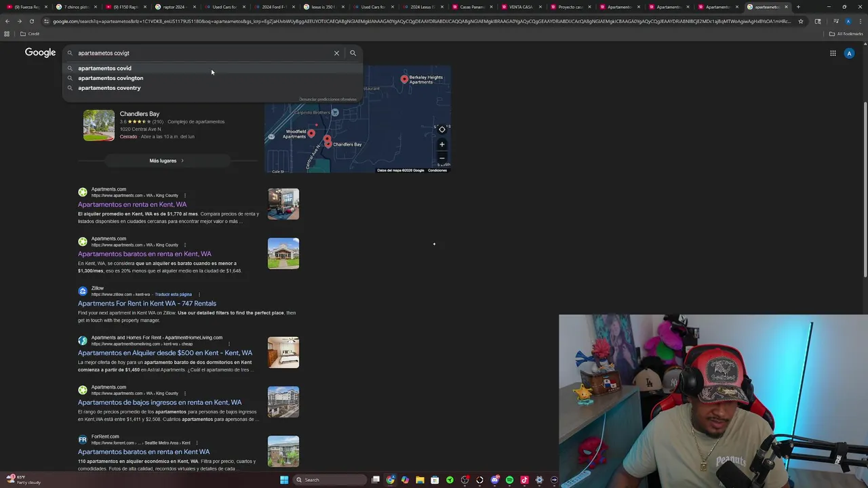The height and width of the screenshot is (488, 868).
Task: Open the All Bookmarks folder
Action: tap(846, 34)
